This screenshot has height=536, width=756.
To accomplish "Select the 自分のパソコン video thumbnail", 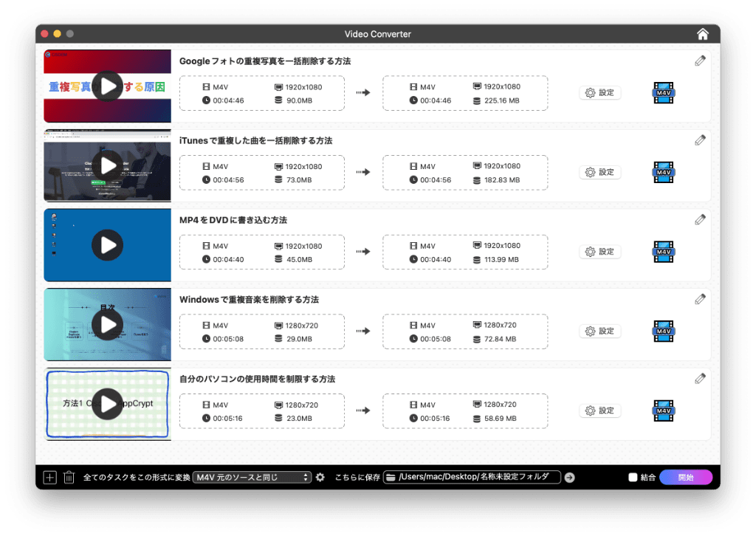I will pos(108,405).
